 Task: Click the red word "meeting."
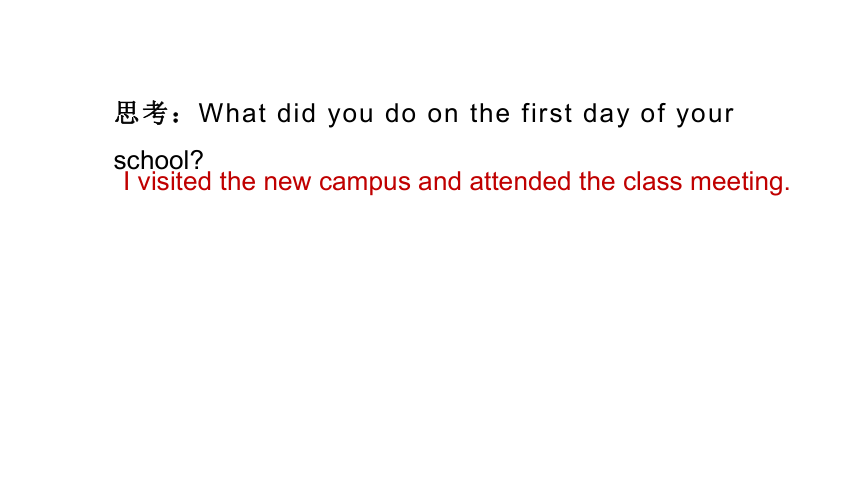pos(740,183)
